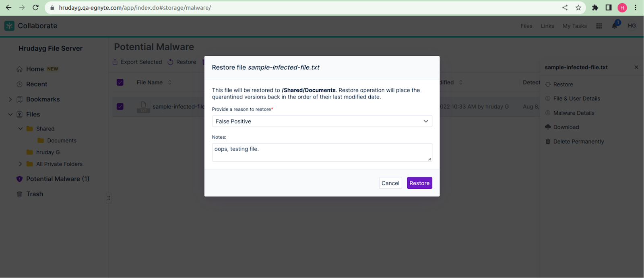Open the reason to restore dropdown

pyautogui.click(x=322, y=121)
